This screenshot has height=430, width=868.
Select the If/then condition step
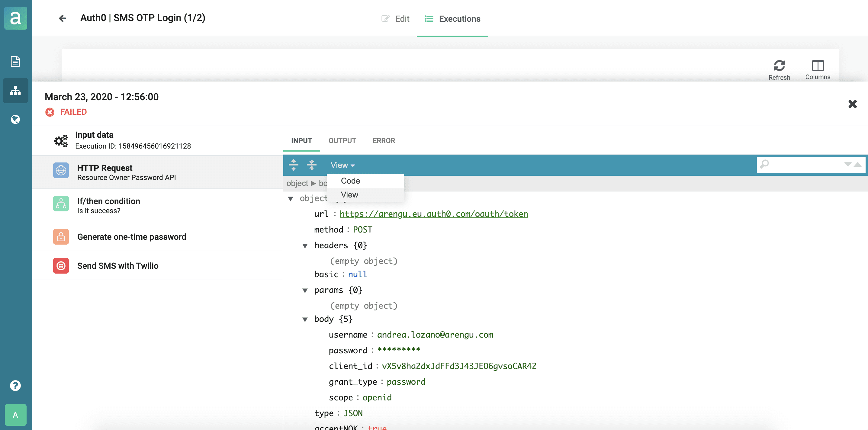click(157, 205)
